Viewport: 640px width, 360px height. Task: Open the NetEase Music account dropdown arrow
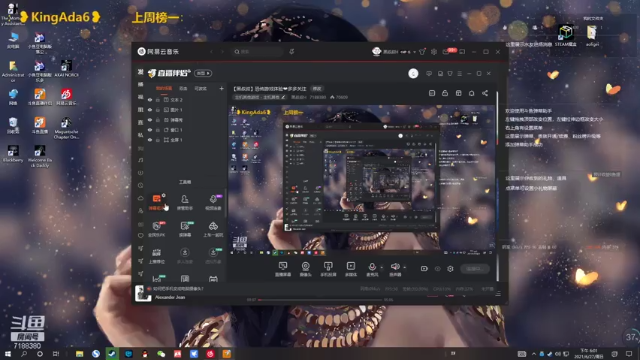pos(414,52)
